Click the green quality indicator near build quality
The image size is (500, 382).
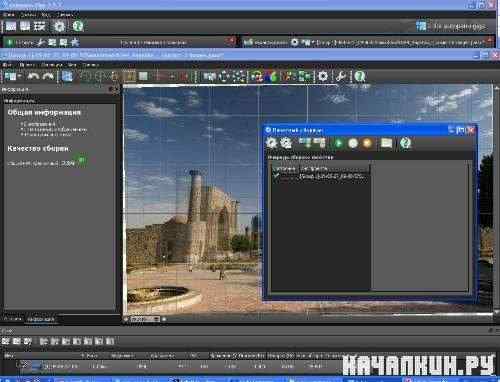click(82, 160)
